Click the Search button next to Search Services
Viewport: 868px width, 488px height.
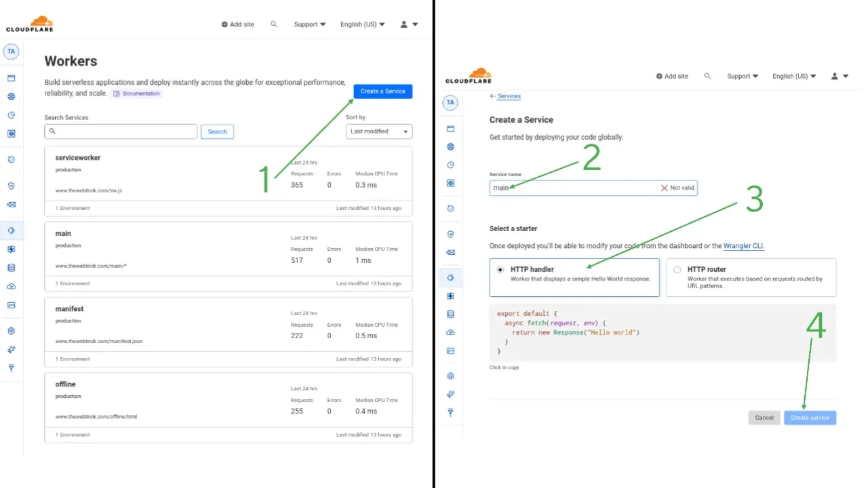click(x=217, y=131)
